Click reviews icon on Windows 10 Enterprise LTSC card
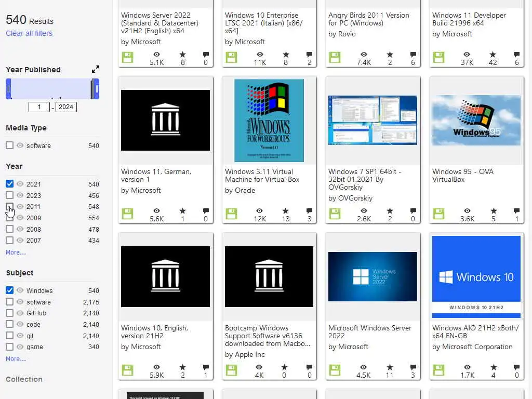Viewport: 532px width, 399px height. 309,54
